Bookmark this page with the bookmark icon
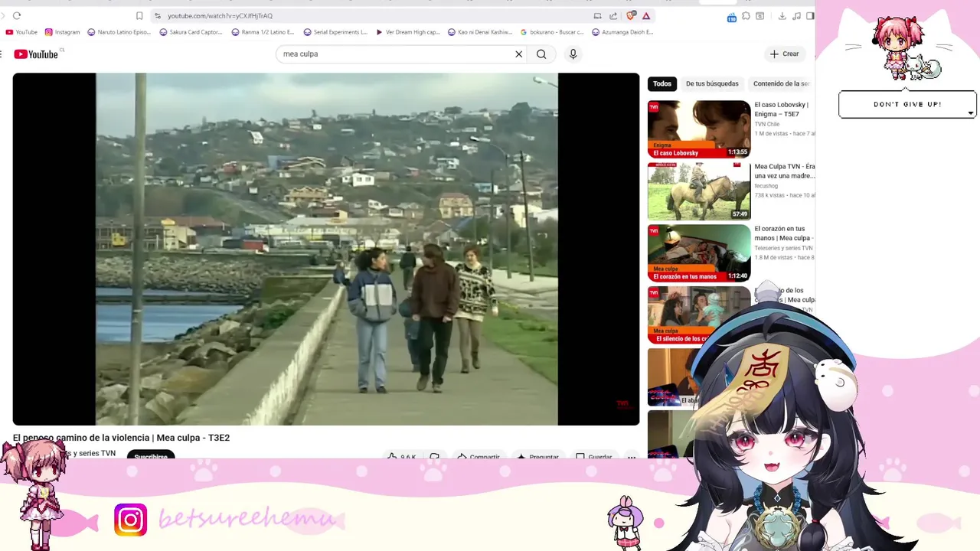 click(x=139, y=15)
